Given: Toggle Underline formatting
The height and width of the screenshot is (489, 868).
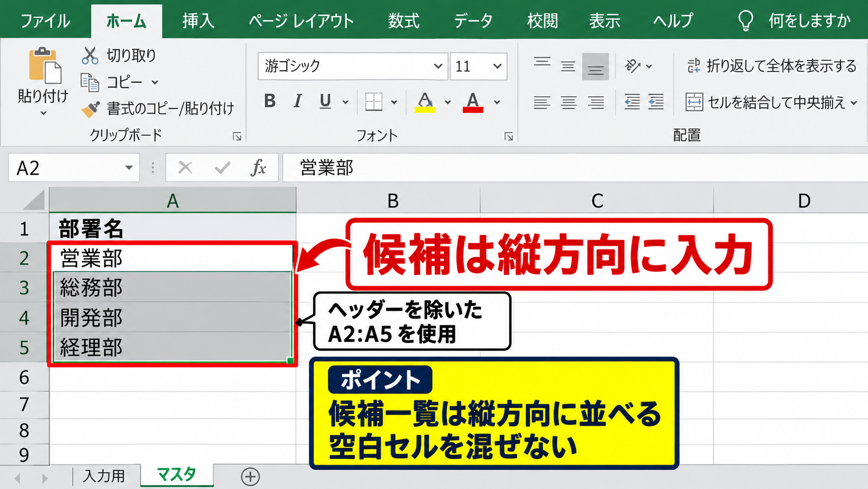Looking at the screenshot, I should point(325,101).
